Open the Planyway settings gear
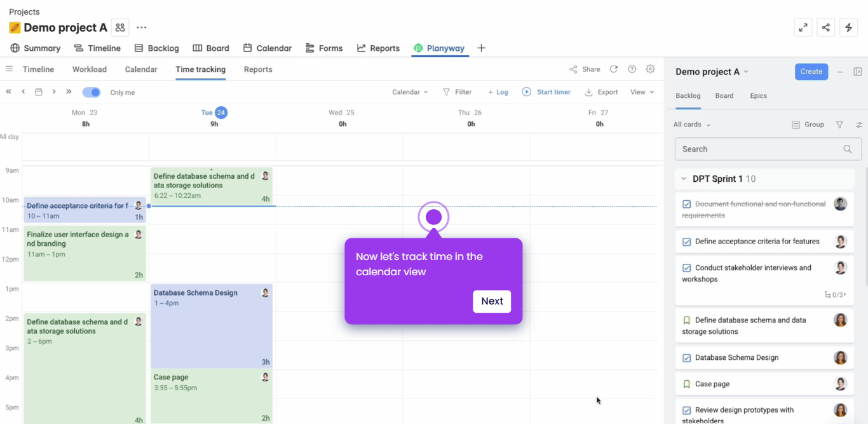This screenshot has height=424, width=868. point(650,69)
